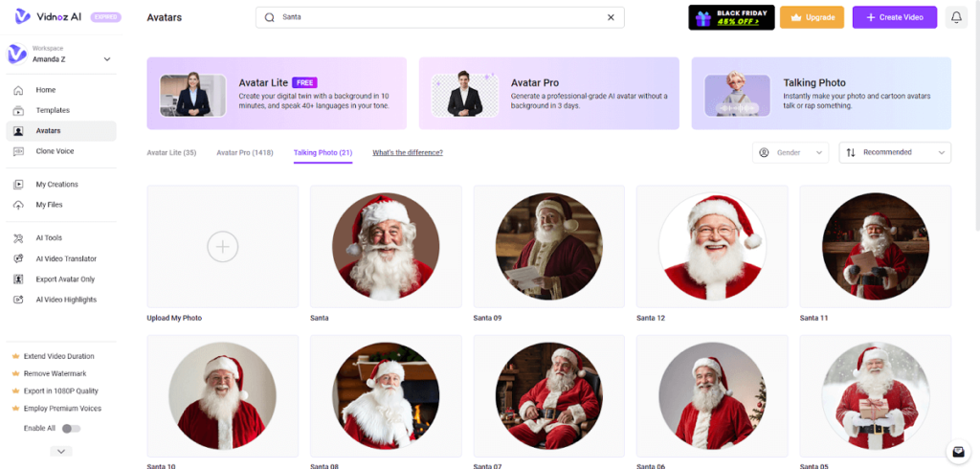The width and height of the screenshot is (980, 469).
Task: Open Templates in the sidebar
Action: [x=60, y=111]
